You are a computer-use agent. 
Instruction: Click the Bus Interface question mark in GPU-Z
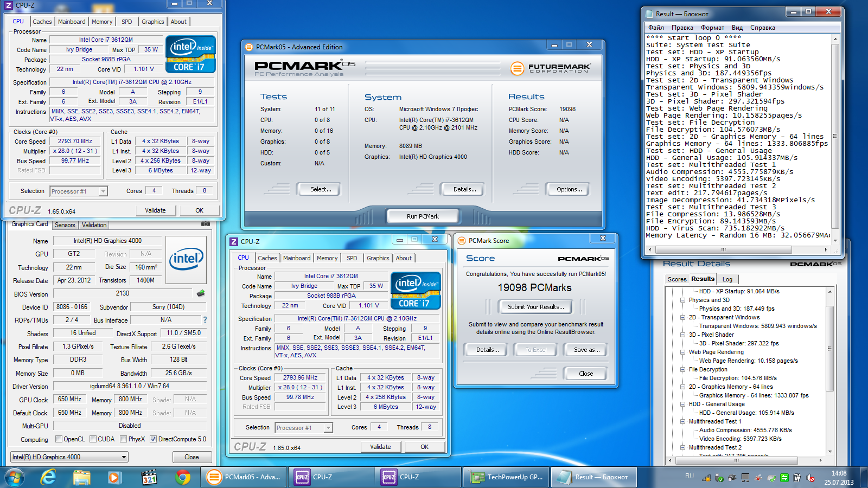(x=205, y=320)
